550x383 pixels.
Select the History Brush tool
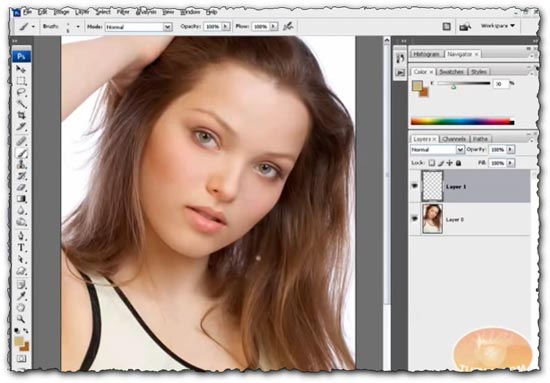pos(21,175)
